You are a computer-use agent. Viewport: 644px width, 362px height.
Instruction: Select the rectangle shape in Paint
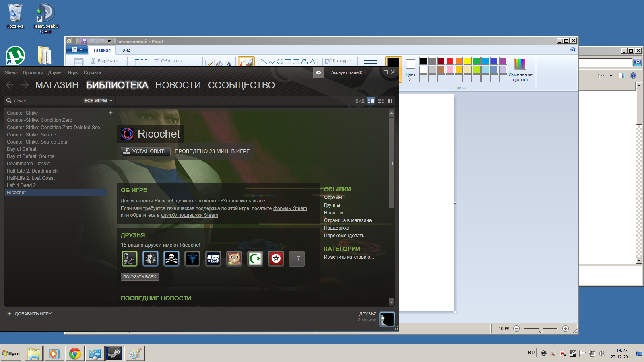(288, 62)
